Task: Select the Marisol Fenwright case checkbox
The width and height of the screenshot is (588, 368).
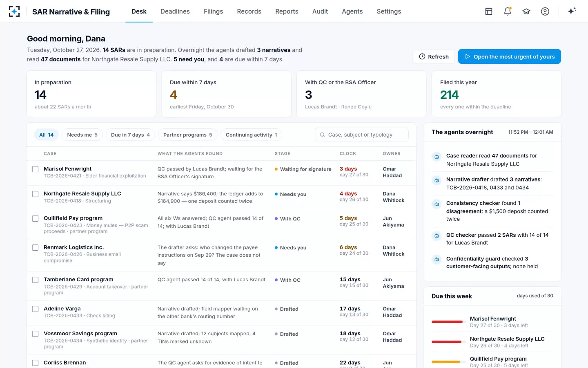Action: click(x=36, y=169)
